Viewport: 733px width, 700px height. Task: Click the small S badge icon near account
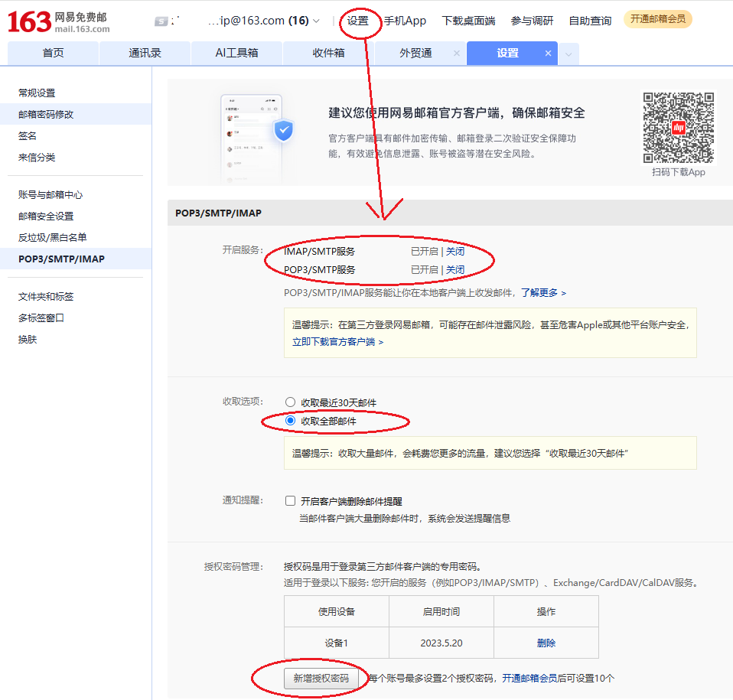(161, 21)
